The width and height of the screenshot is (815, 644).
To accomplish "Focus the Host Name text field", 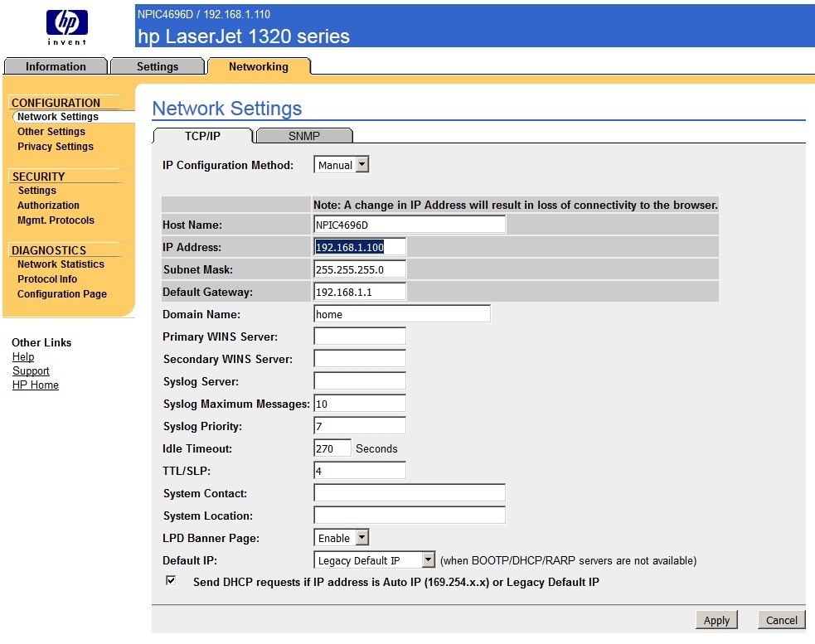I will tap(410, 225).
